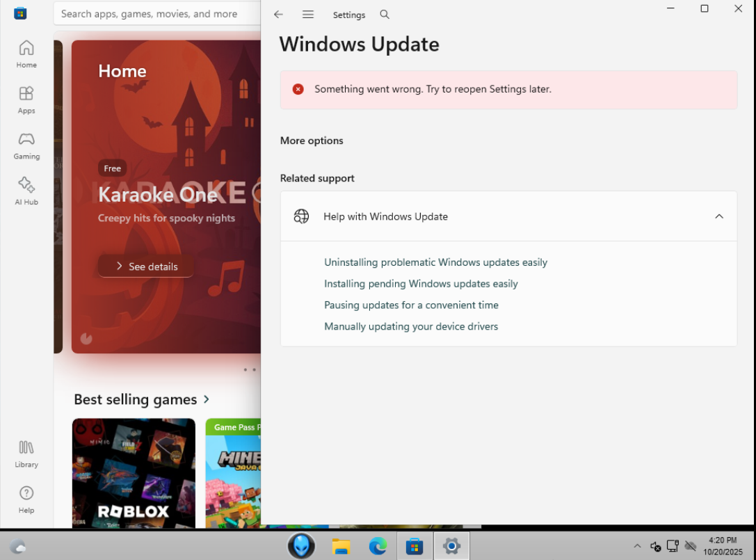Screen dimensions: 756x560
Task: Click the Store search input field
Action: (156, 13)
